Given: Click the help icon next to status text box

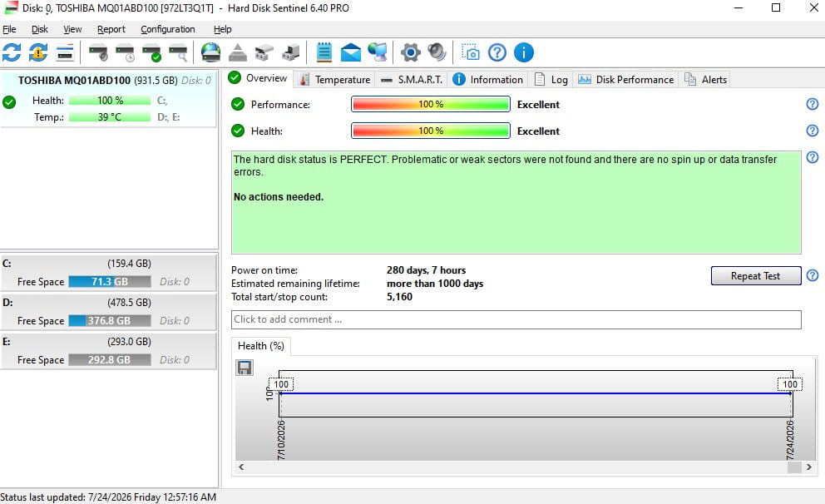Looking at the screenshot, I should (x=813, y=157).
